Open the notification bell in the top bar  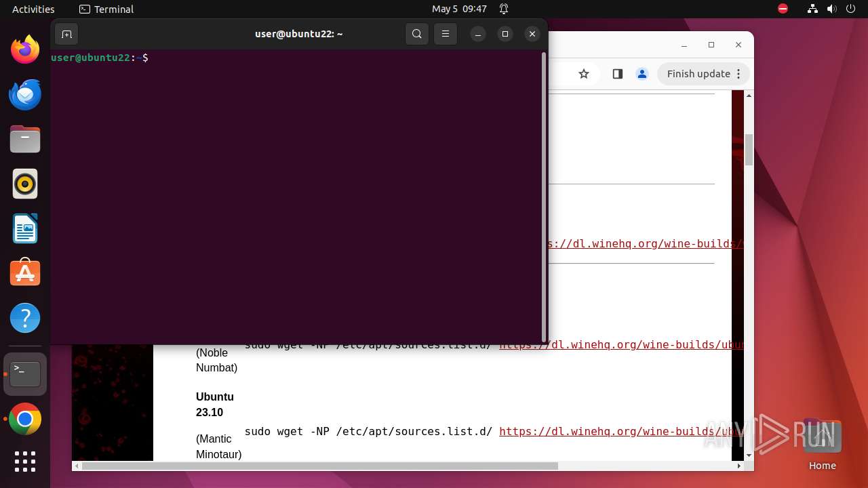point(504,9)
